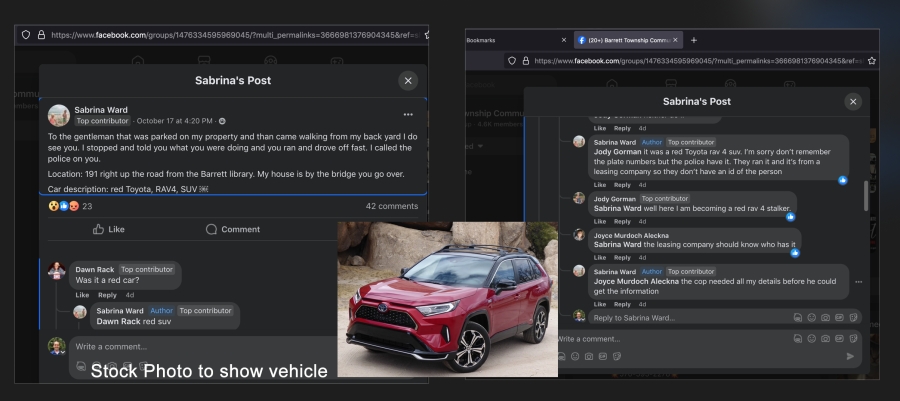Screen dimensions: 900x401
Task: Select the Barrett Township Facebook tab
Action: pyautogui.click(x=627, y=40)
